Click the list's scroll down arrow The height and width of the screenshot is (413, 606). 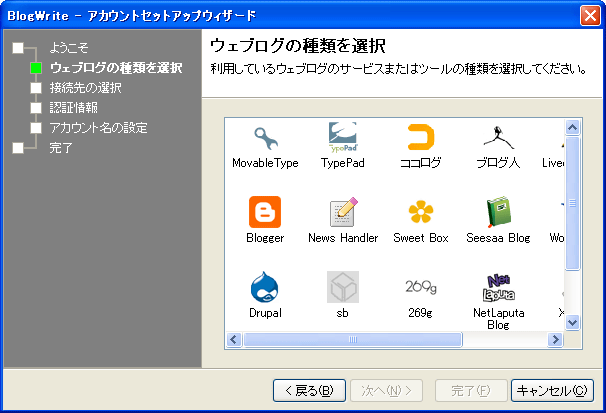coord(572,323)
